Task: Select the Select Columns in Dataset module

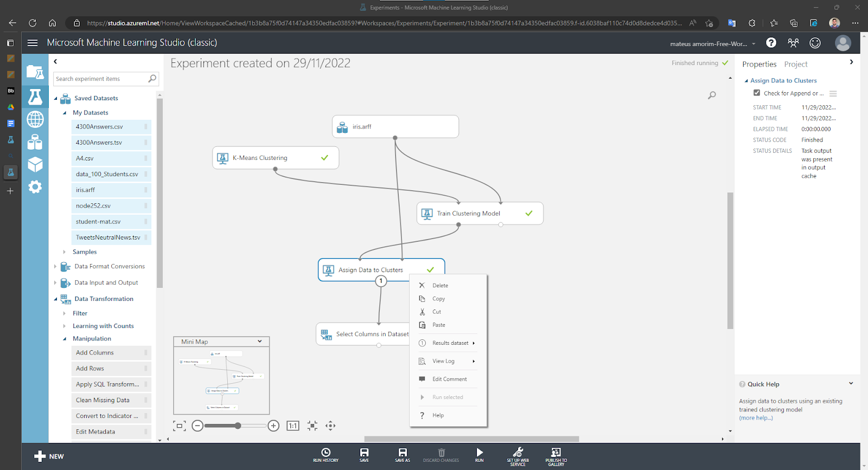Action: [362, 334]
